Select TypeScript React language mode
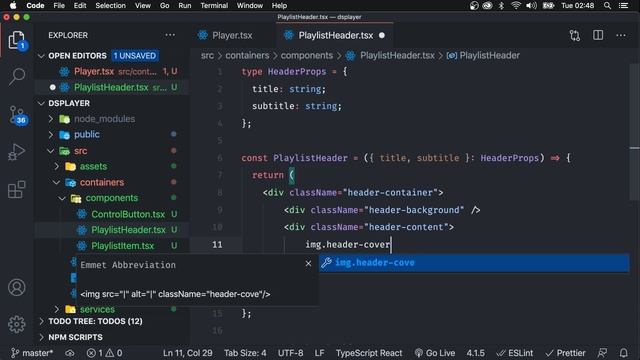640x360 pixels. click(369, 353)
